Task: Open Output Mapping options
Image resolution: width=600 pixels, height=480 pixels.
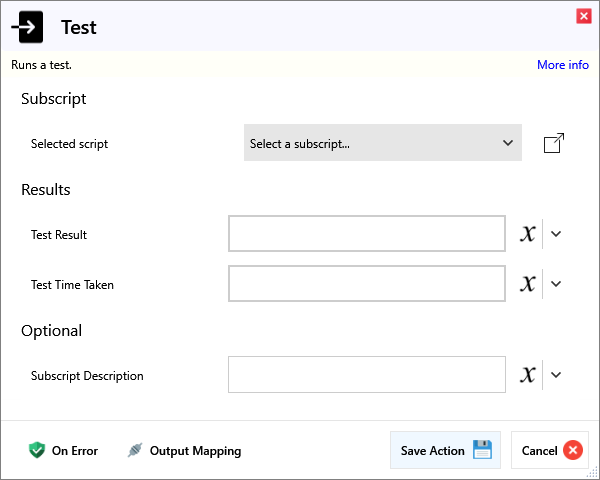Action: coord(184,451)
